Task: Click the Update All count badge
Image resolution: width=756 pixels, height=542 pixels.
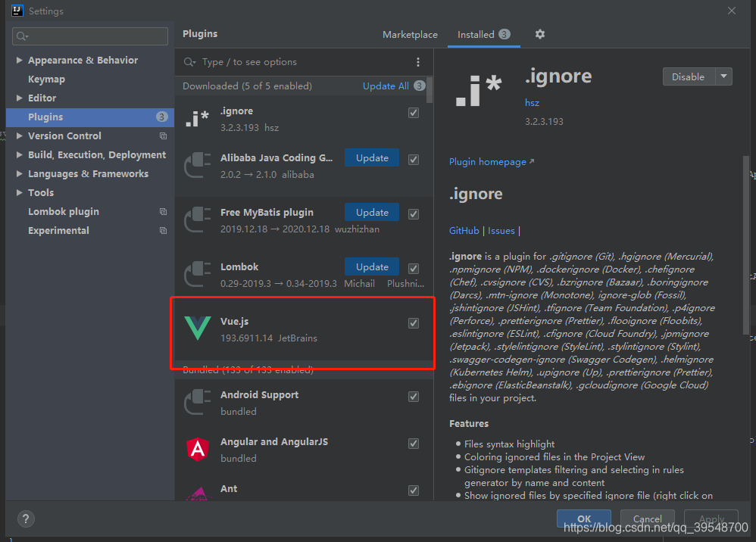Action: (420, 86)
